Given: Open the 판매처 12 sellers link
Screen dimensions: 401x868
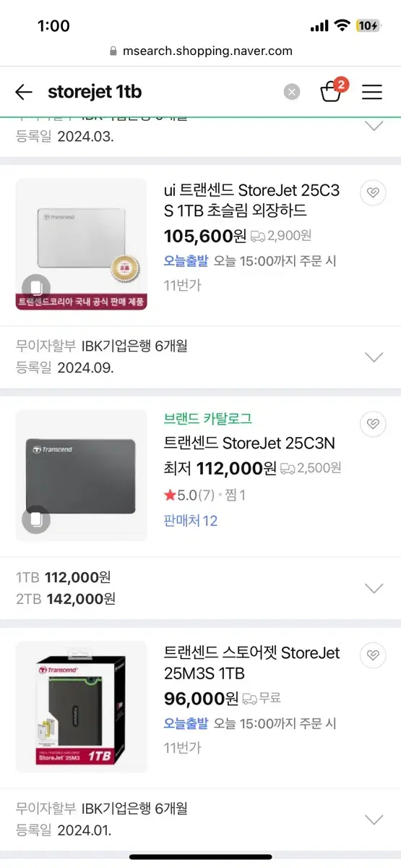Looking at the screenshot, I should (x=191, y=521).
